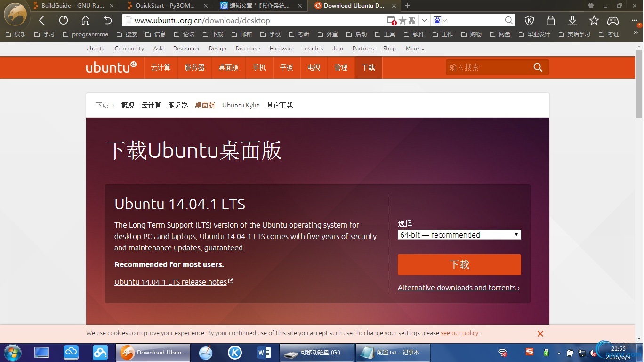Open the 毕业设计 bookmarks folder
The height and width of the screenshot is (362, 644).
534,34
